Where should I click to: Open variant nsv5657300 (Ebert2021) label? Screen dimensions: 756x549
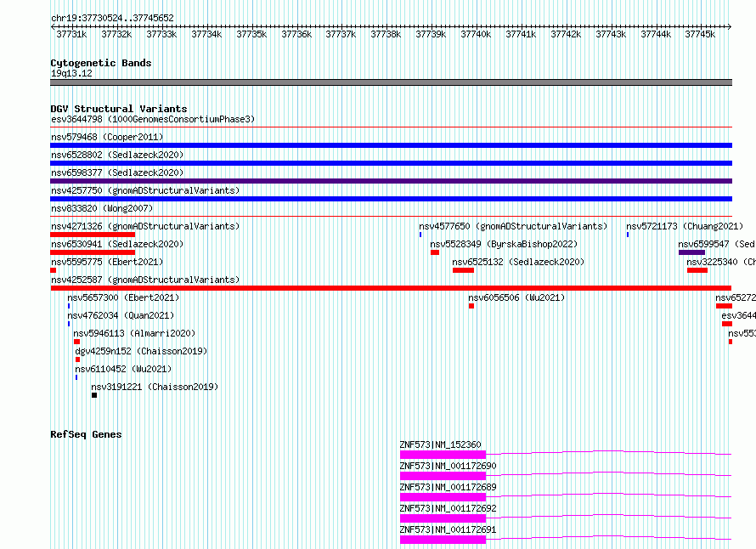[x=123, y=297]
